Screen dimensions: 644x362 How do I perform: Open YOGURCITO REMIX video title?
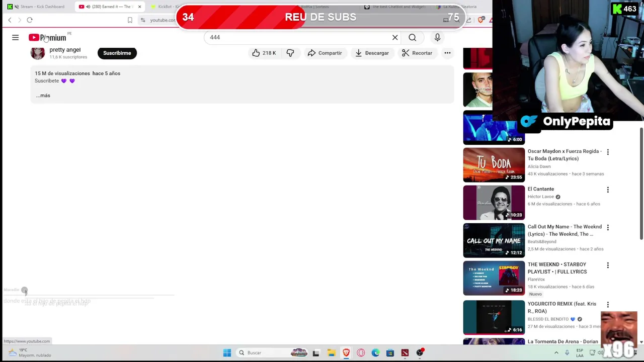point(562,307)
